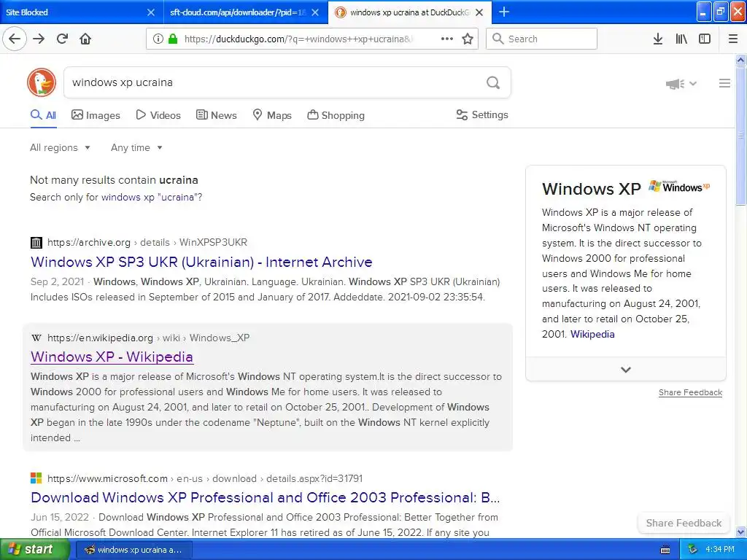Close the sft-cloud.com tab
The height and width of the screenshot is (560, 747).
coord(315,12)
